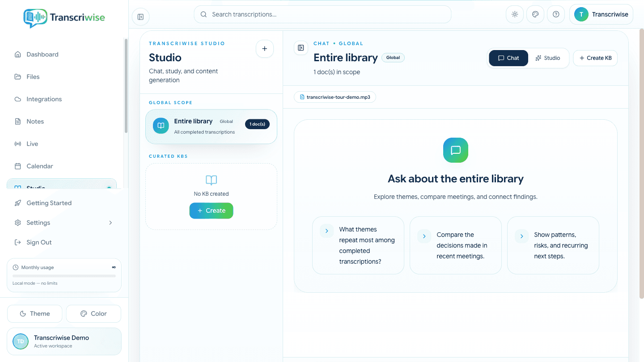Click the TD workspace avatar
The width and height of the screenshot is (644, 362).
[x=21, y=341]
